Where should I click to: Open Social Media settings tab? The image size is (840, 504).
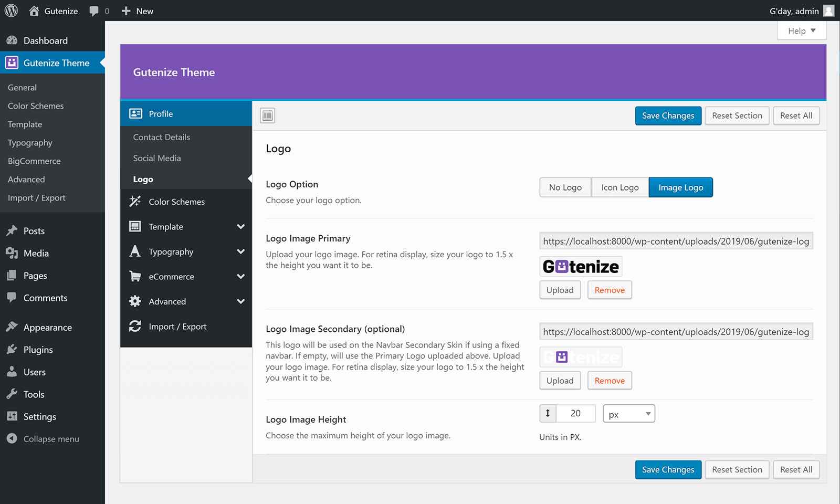pyautogui.click(x=156, y=158)
